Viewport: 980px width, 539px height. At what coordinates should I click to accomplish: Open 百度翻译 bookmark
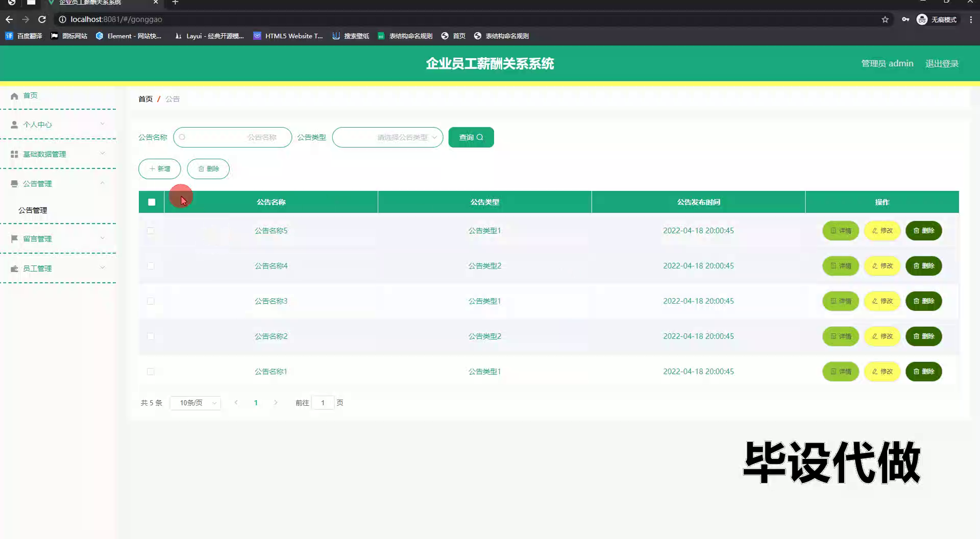[x=23, y=36]
